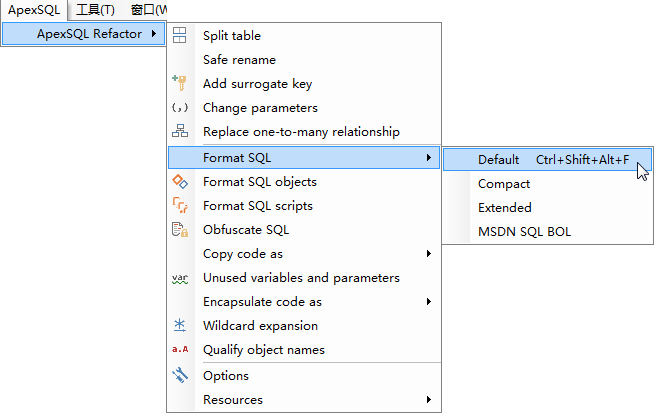Click the Add surrogate key icon
The height and width of the screenshot is (413, 654).
coord(180,84)
